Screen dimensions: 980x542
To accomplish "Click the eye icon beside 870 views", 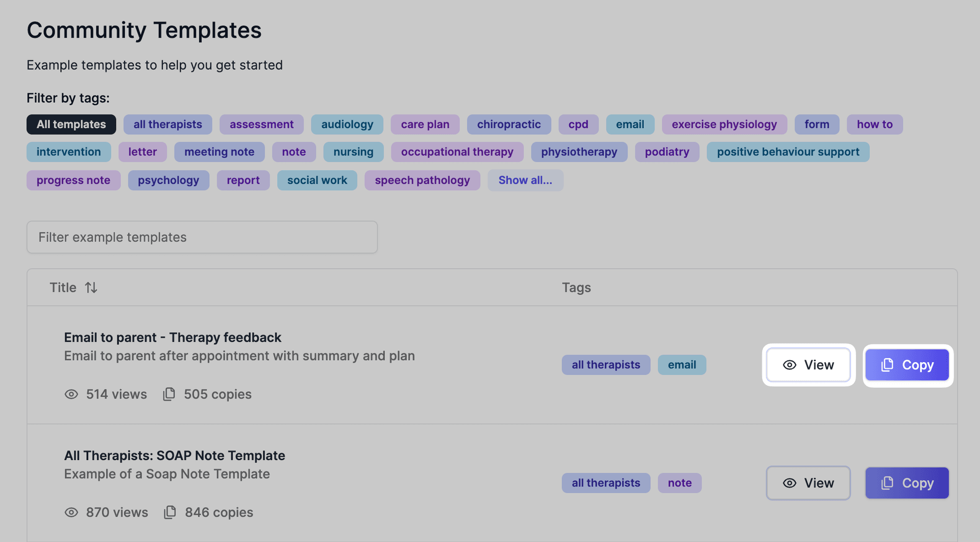I will click(71, 512).
